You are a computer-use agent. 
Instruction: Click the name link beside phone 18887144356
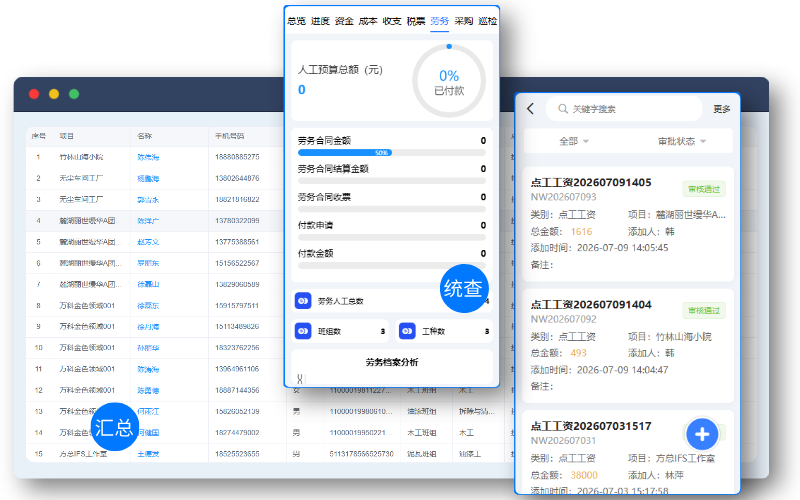point(148,390)
